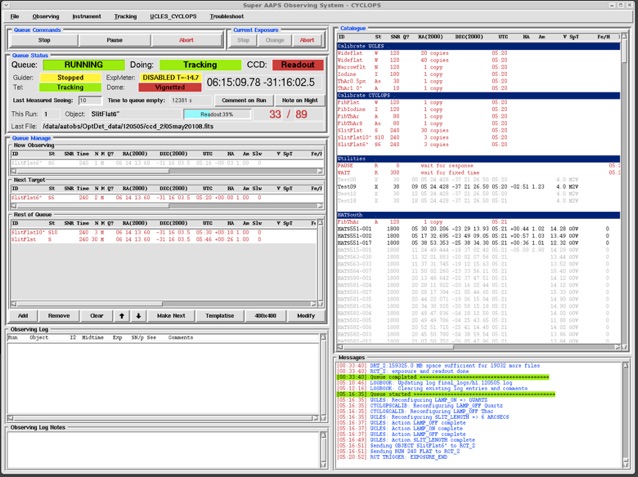Click the HATSouth catalogue header
The width and height of the screenshot is (638, 477).
[x=478, y=215]
